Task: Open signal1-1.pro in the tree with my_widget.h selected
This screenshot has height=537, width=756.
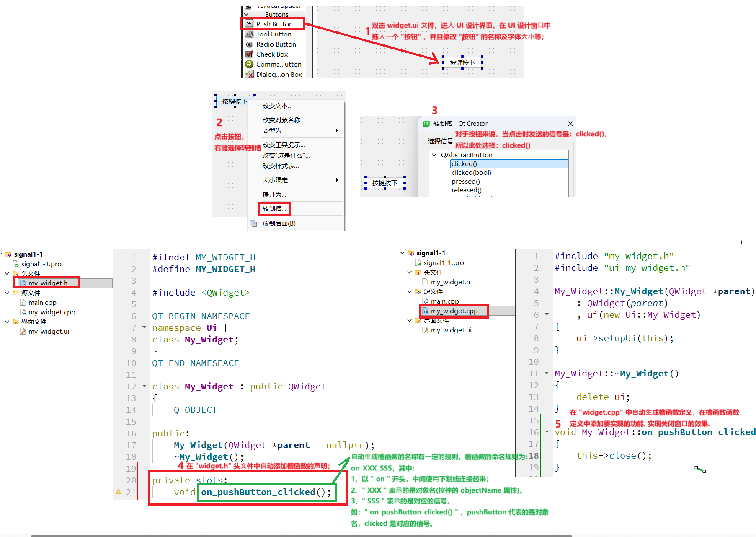Action: (41, 264)
